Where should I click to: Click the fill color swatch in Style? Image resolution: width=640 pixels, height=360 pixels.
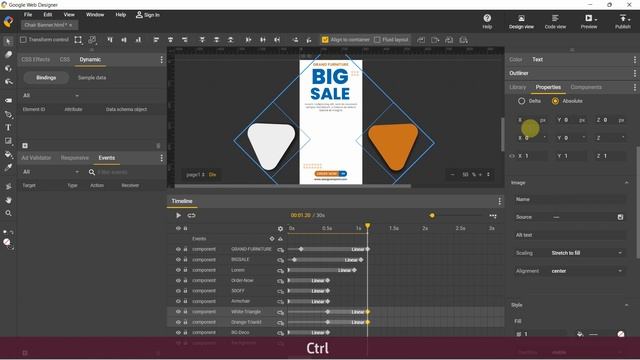(620, 334)
